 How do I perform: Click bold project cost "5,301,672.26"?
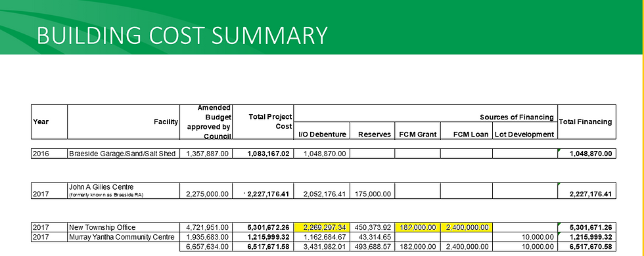(268, 227)
